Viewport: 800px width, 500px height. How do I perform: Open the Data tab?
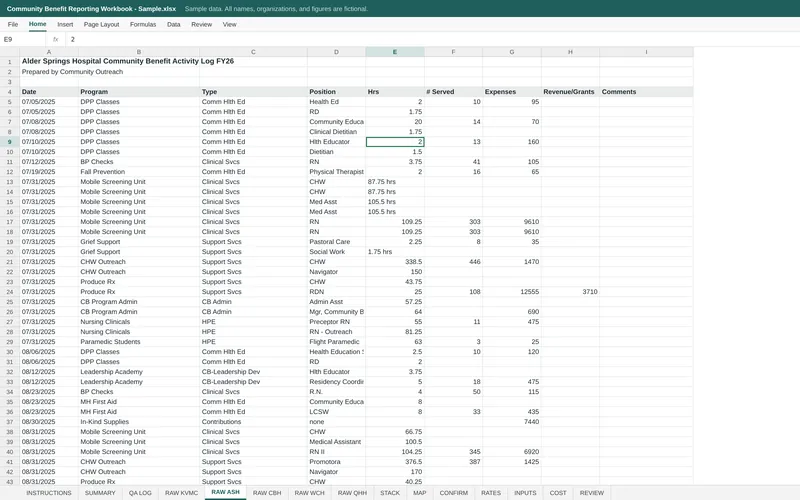point(173,24)
